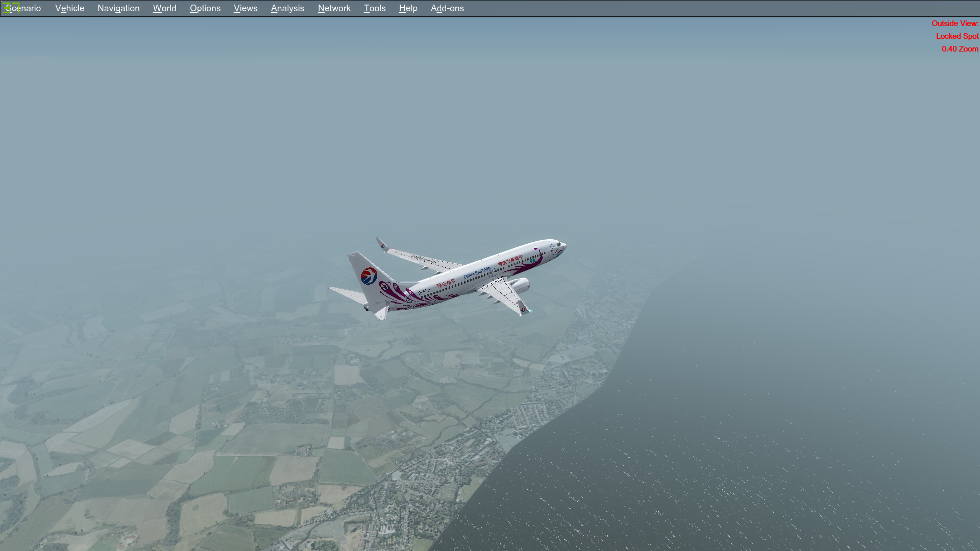Toggle Outside View mode indicator

[x=954, y=23]
